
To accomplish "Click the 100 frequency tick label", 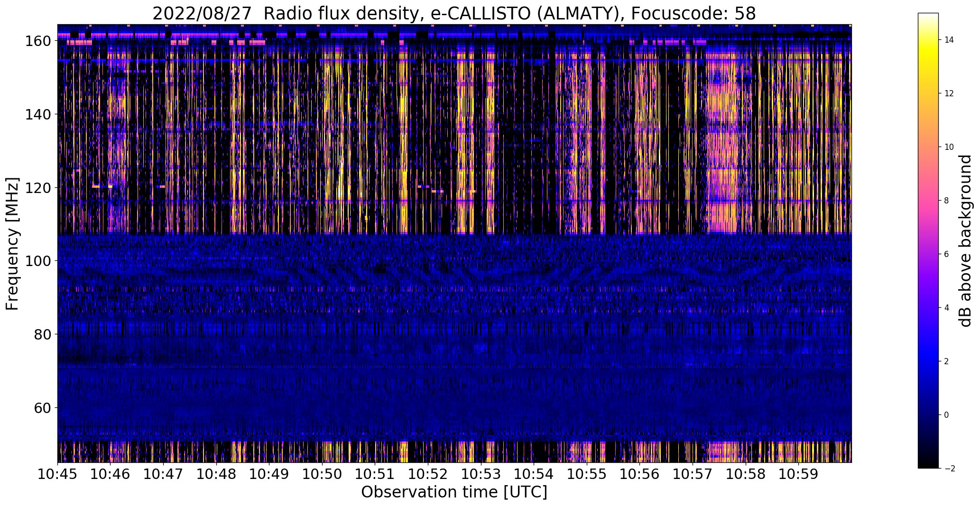I will [37, 261].
